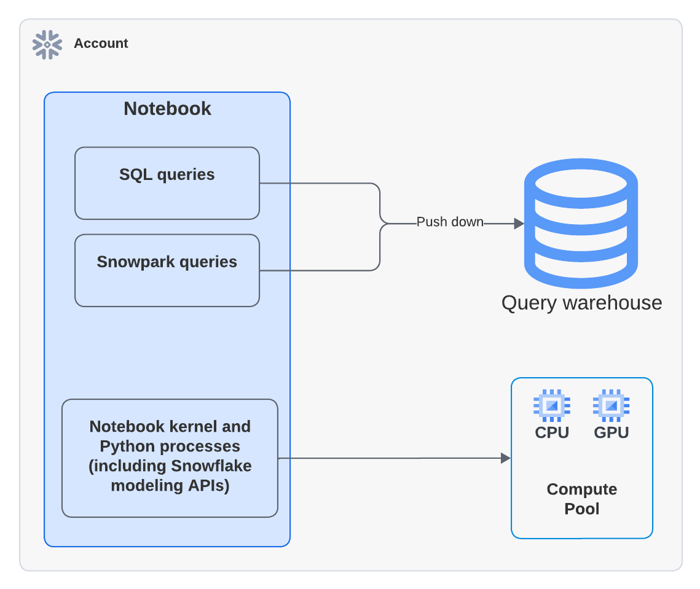Click the Notebook kernel and Python processes box
Viewport: 700px width, 589px height.
pos(170,458)
